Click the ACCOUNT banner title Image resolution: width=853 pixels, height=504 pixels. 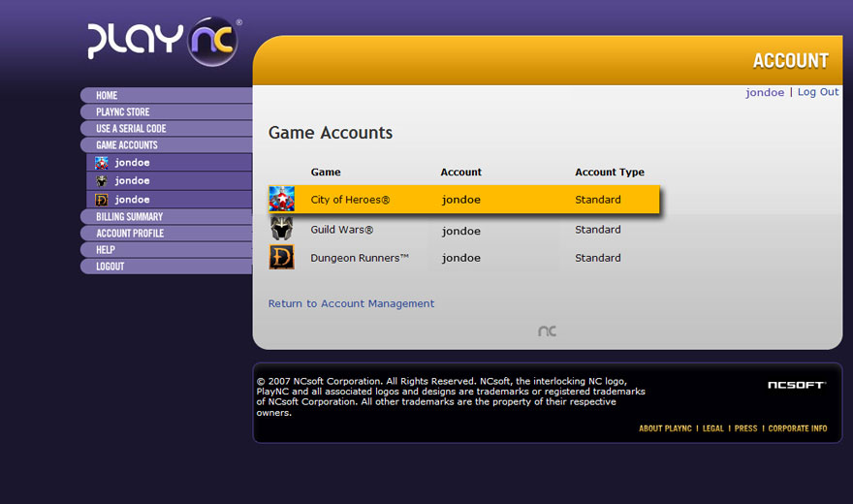click(x=791, y=61)
